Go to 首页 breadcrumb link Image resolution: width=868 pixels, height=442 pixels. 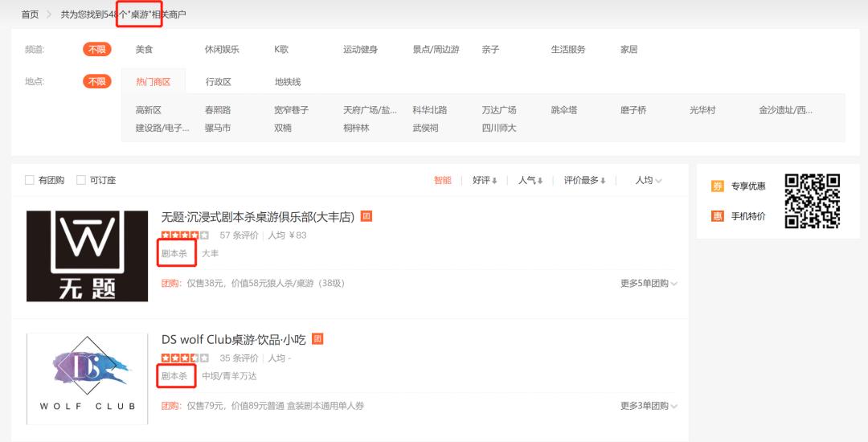tap(30, 14)
